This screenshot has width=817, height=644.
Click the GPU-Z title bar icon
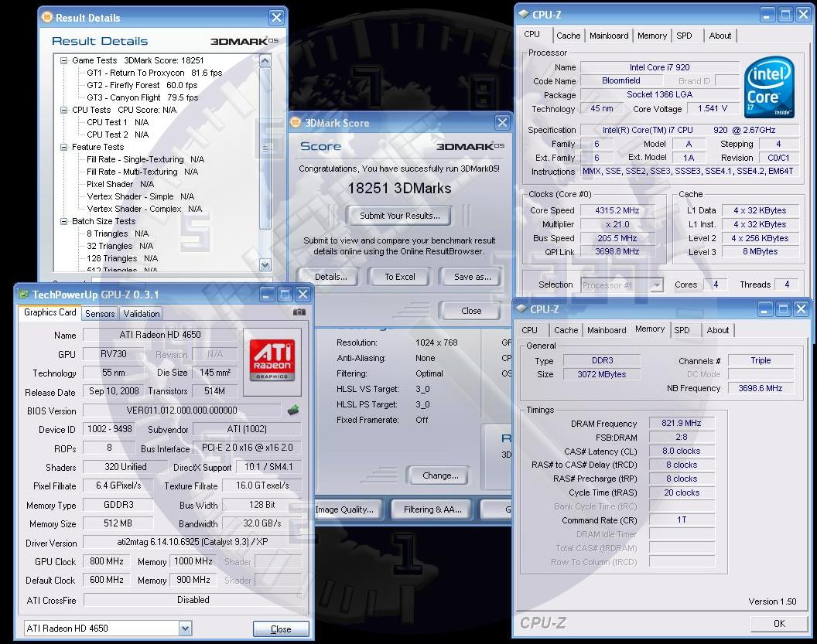tap(23, 294)
